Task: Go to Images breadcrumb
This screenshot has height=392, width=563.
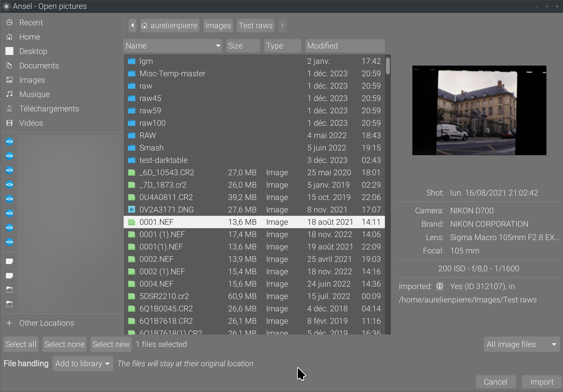Action: pos(218,25)
